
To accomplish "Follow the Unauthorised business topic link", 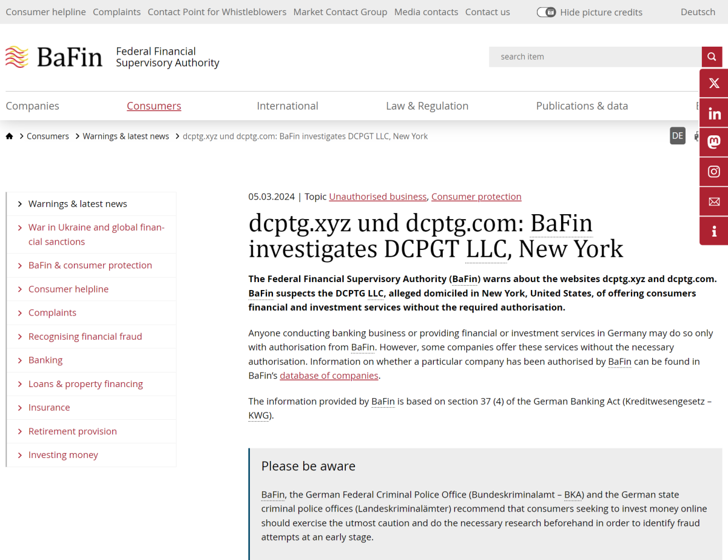I will pos(377,196).
